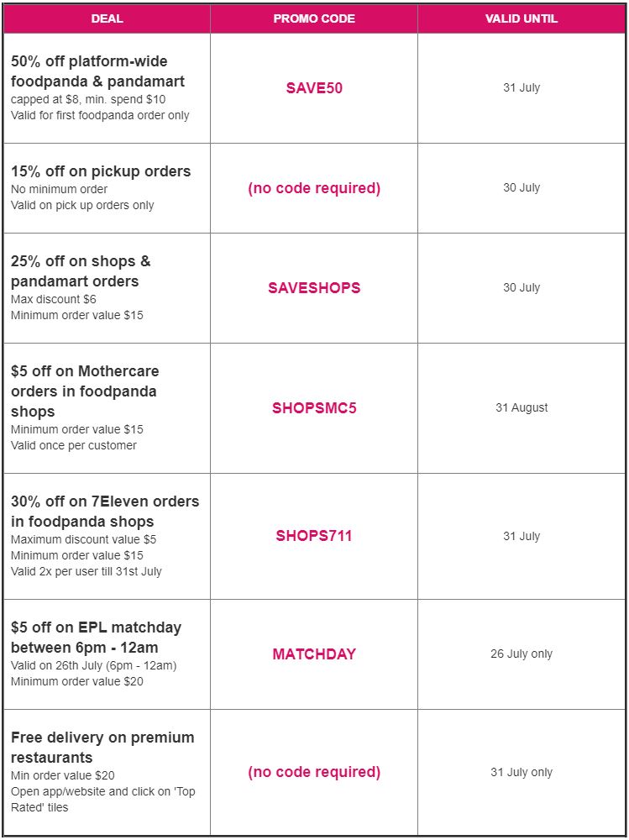The width and height of the screenshot is (629, 840).
Task: Click the DEAL column header
Action: (x=107, y=18)
